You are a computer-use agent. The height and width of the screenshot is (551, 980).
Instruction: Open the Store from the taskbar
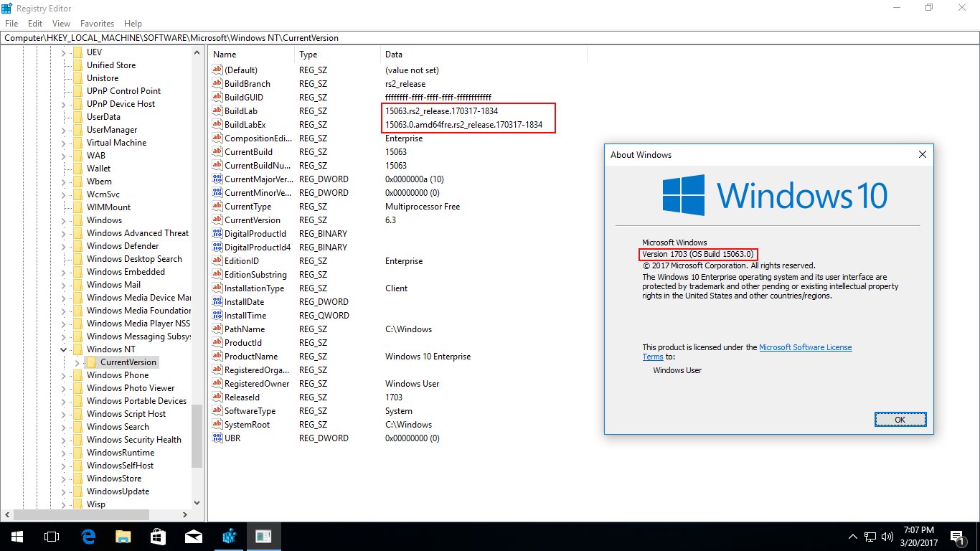pos(158,536)
